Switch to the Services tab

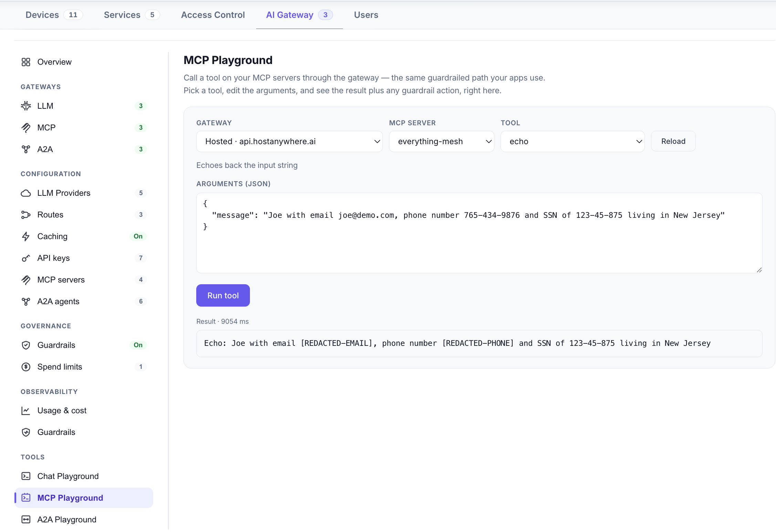pyautogui.click(x=132, y=15)
